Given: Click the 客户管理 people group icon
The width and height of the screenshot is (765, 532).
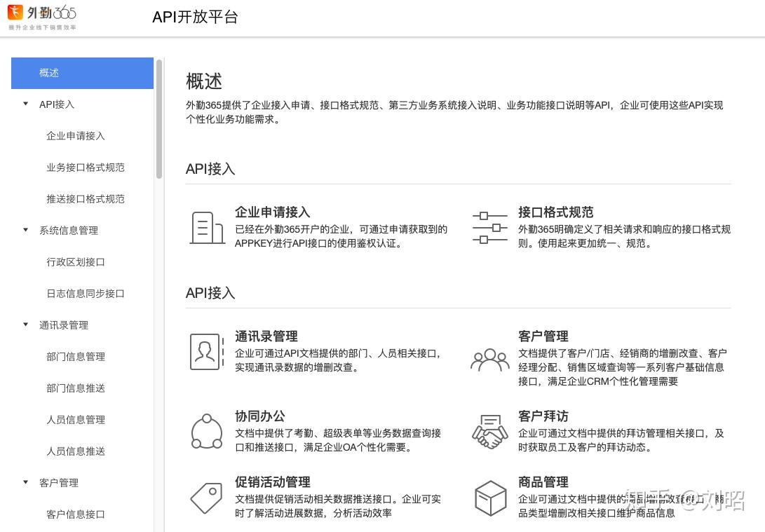Looking at the screenshot, I should coord(489,359).
